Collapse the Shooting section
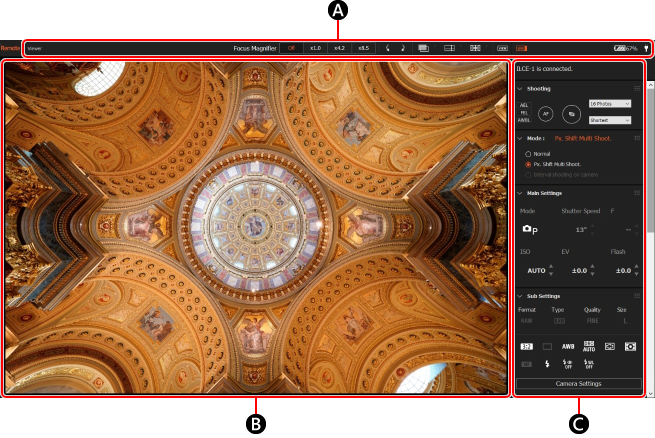This screenshot has height=438, width=655. coord(520,89)
